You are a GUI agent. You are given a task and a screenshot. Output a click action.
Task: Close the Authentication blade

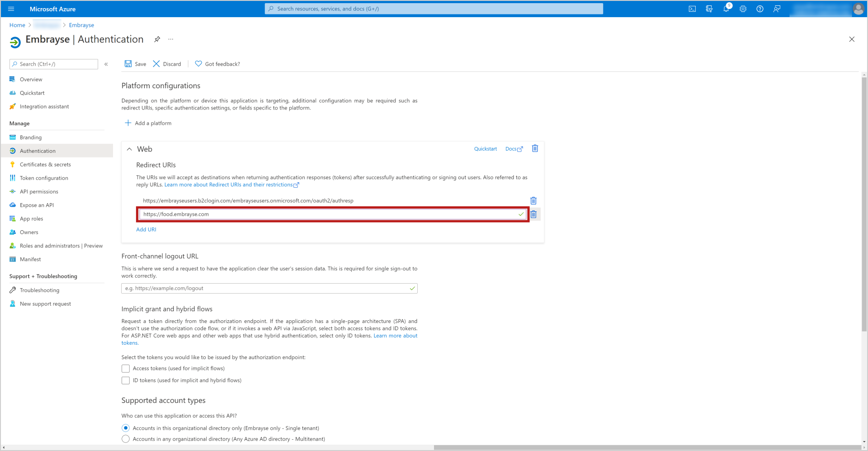852,39
